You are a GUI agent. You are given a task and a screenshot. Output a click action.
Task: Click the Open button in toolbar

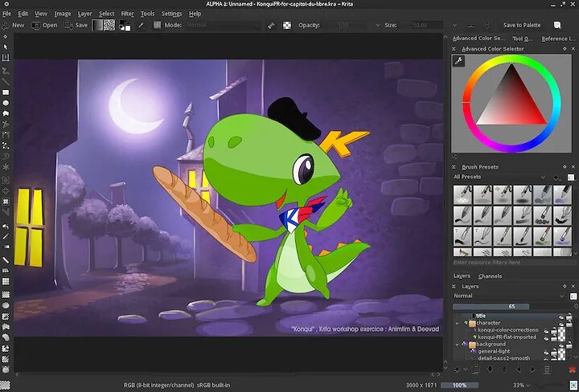[x=45, y=25]
